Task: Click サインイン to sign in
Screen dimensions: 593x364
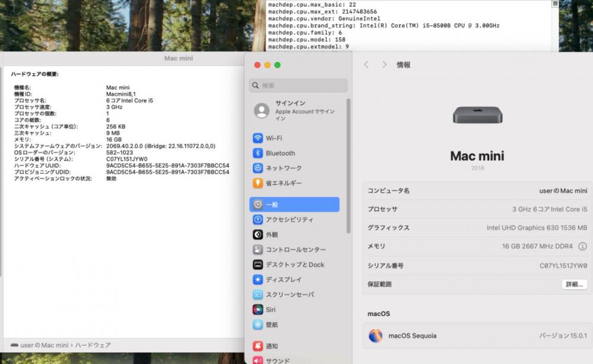Action: (290, 103)
